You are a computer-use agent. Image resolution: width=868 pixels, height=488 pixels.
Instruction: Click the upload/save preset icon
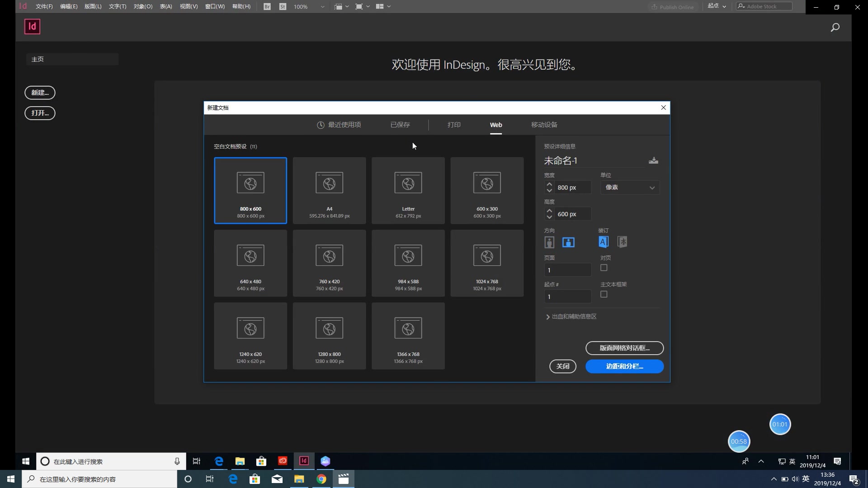[653, 160]
